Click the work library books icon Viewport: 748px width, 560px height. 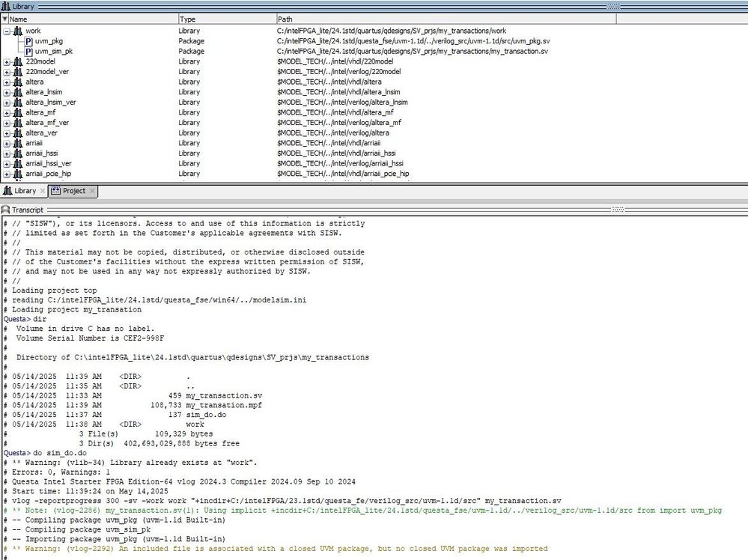click(18, 31)
